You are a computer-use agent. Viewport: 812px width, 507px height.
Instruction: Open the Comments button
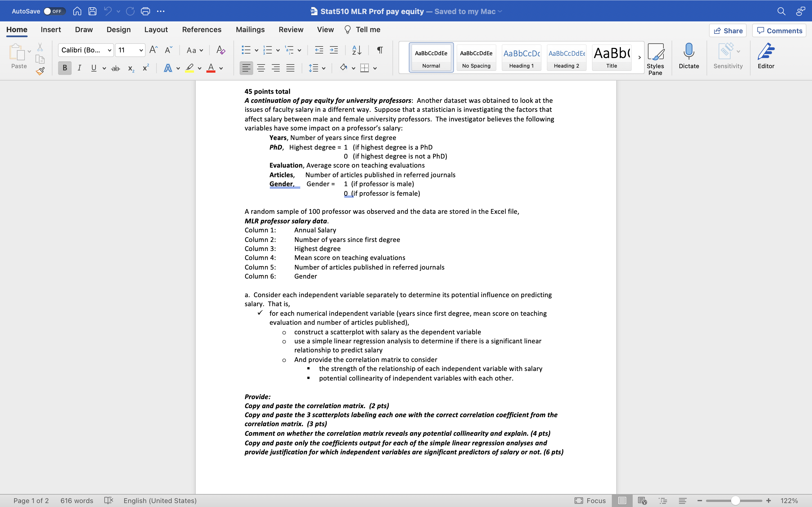click(x=779, y=30)
